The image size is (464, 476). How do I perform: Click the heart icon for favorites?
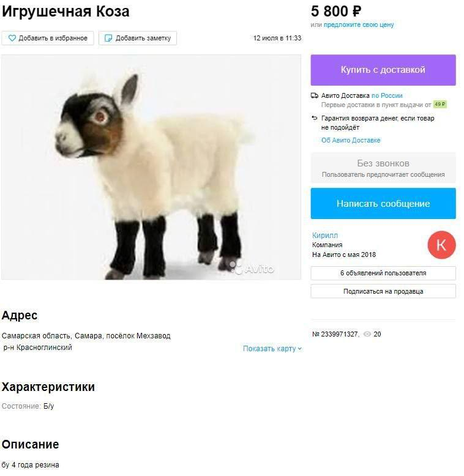click(x=12, y=39)
